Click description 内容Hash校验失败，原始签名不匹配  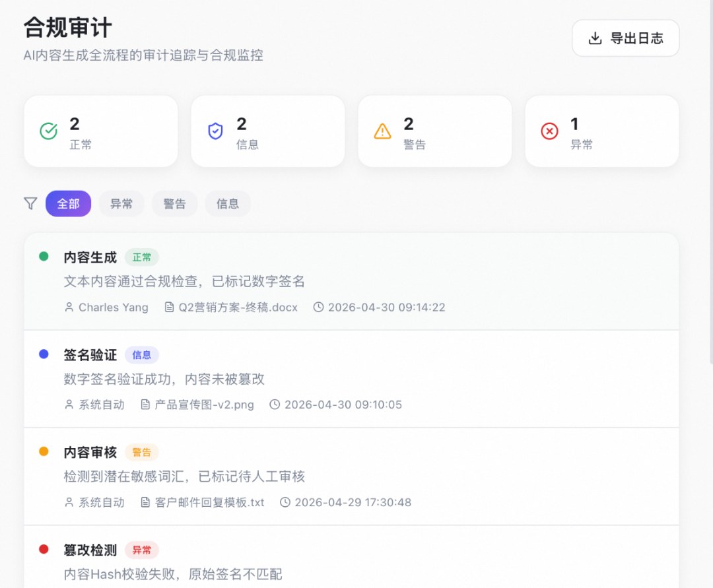click(x=173, y=574)
